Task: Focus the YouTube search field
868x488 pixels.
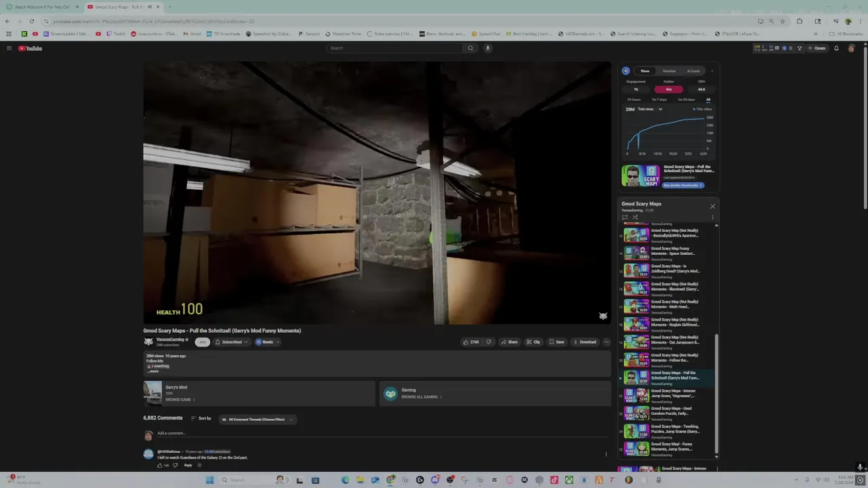Action: click(395, 48)
